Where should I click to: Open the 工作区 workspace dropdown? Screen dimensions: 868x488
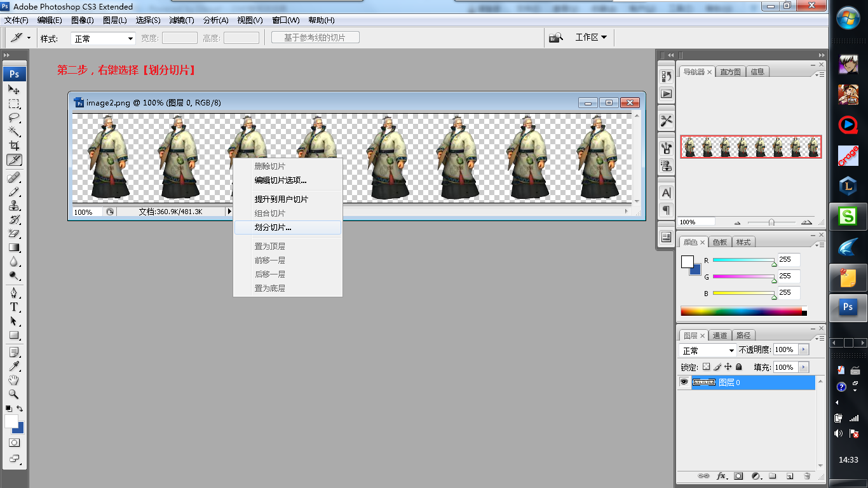pos(591,37)
